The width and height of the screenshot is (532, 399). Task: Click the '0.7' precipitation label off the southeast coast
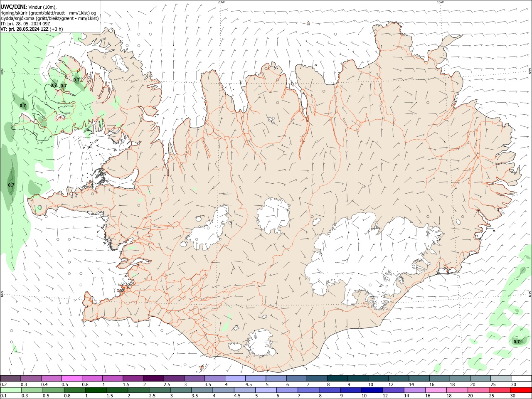[x=517, y=342]
